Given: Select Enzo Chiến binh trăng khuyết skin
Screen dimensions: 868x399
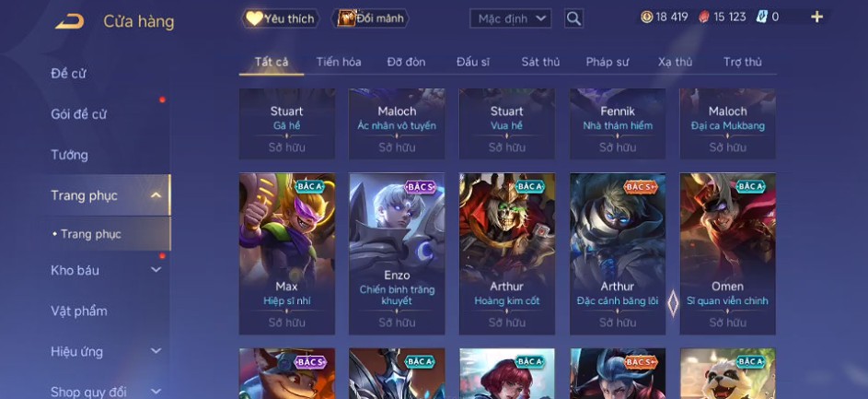Looking at the screenshot, I should pyautogui.click(x=397, y=253).
